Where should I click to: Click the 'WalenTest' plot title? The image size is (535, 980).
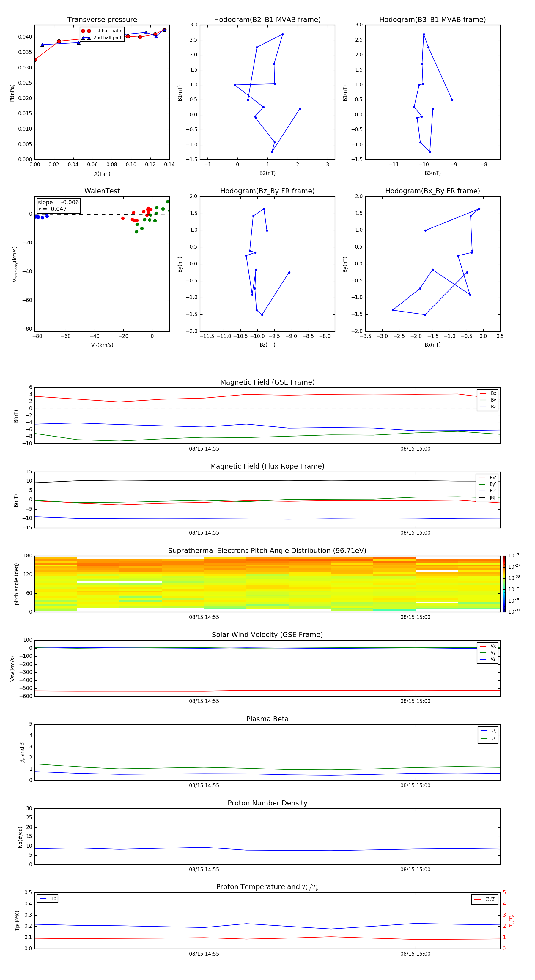(102, 191)
